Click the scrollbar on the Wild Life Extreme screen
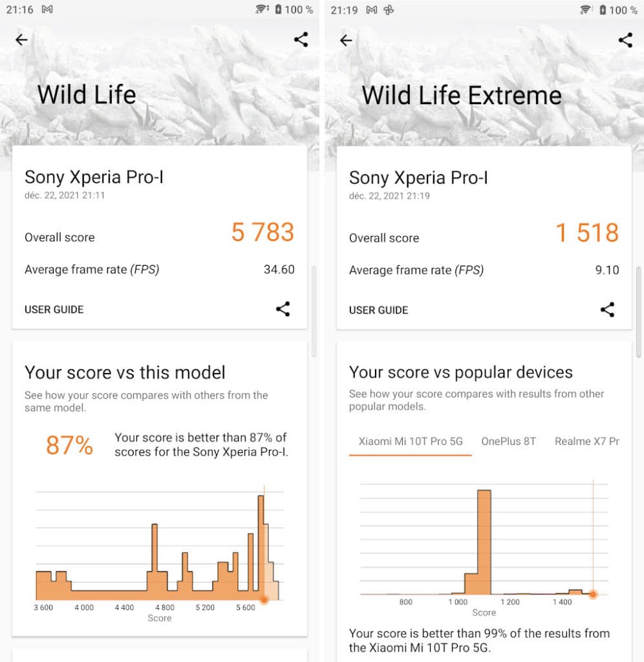 639,312
